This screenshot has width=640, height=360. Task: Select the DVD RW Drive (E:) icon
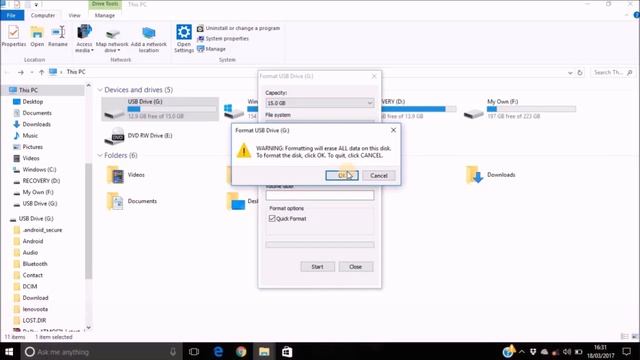pyautogui.click(x=114, y=136)
